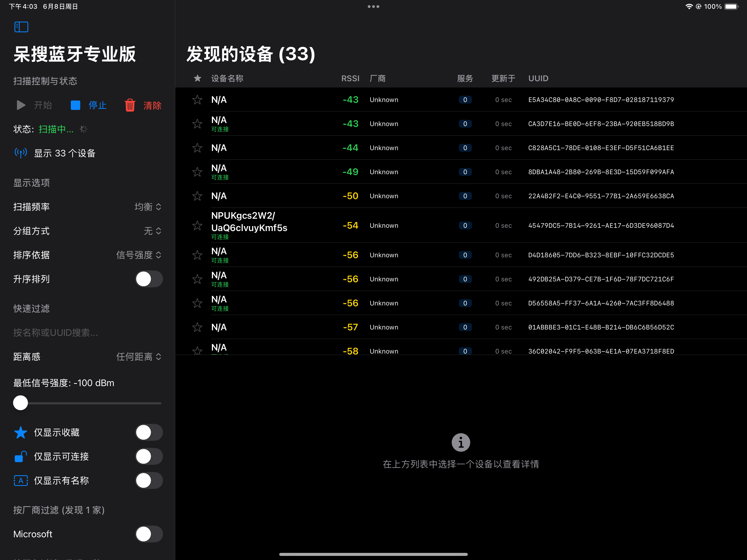Click the blue star icon beside 仅显示收藏
747x560 pixels.
21,432
